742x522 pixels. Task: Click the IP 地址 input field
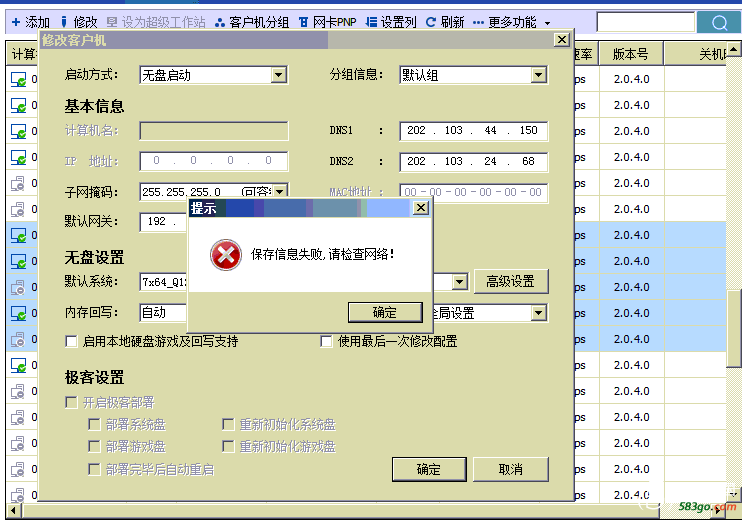click(x=214, y=161)
